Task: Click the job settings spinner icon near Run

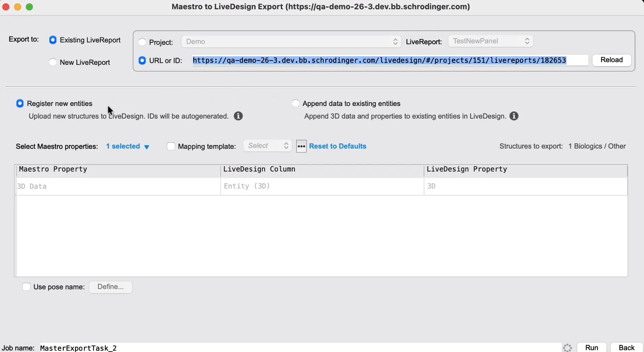Action: coord(567,348)
